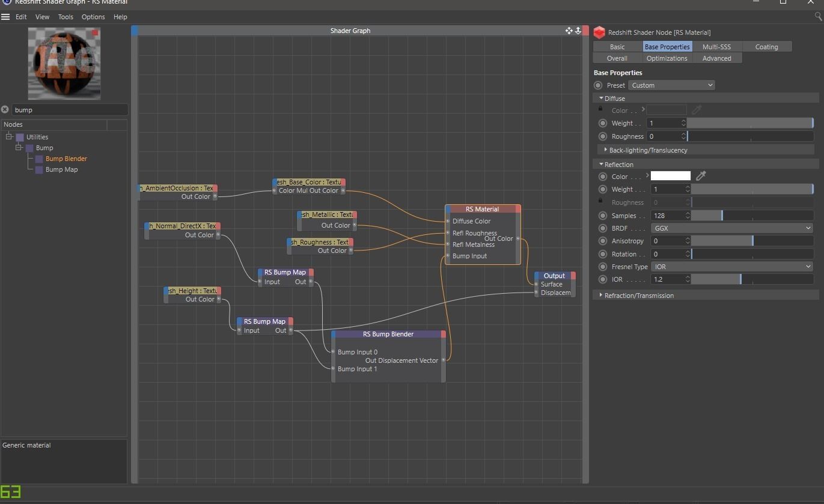
Task: Click the purple icon next to Bump Blender
Action: 39,159
